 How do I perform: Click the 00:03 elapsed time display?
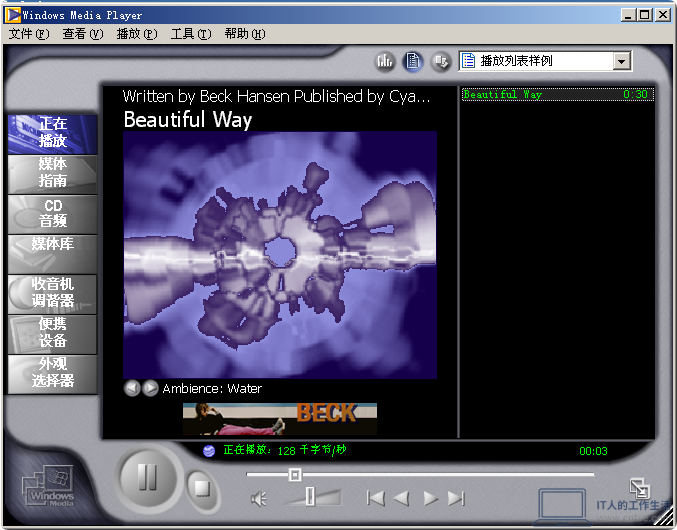click(x=593, y=451)
